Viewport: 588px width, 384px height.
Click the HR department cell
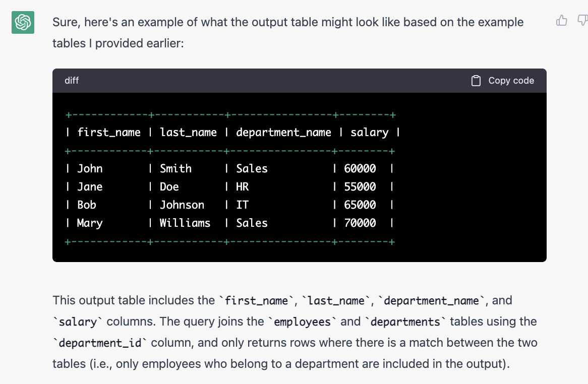click(x=243, y=187)
